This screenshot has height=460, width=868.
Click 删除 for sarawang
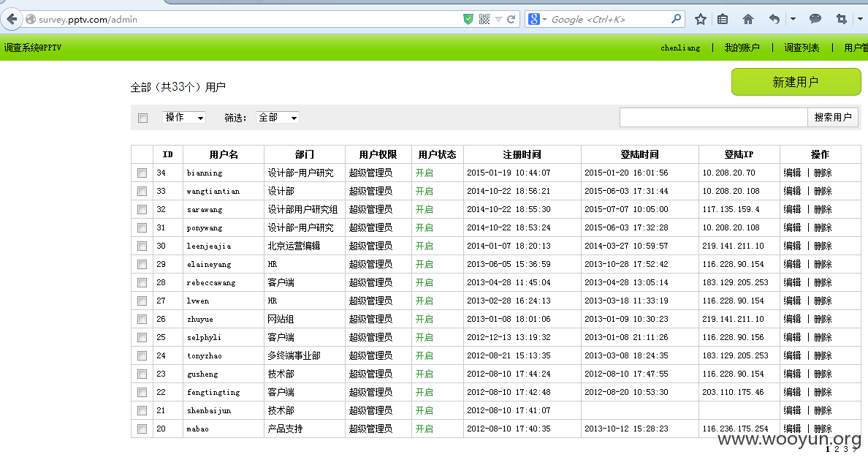coord(823,209)
